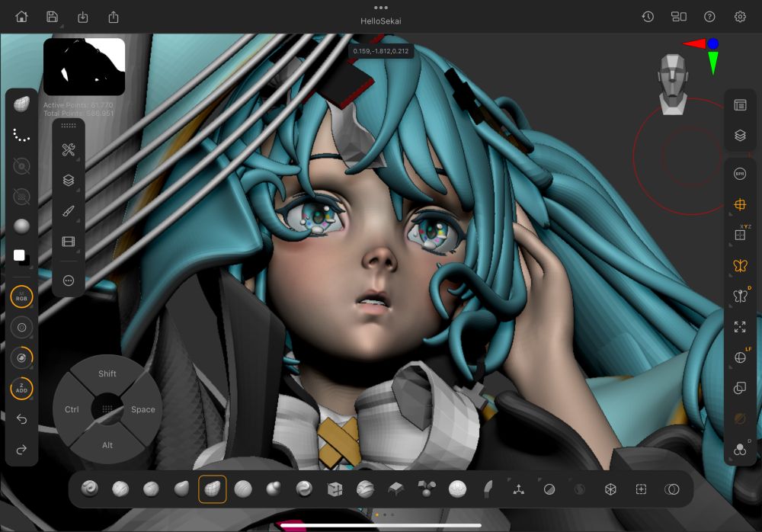Image resolution: width=762 pixels, height=532 pixels.
Task: Select the double-sphere inflate brush
Action: coord(274,489)
